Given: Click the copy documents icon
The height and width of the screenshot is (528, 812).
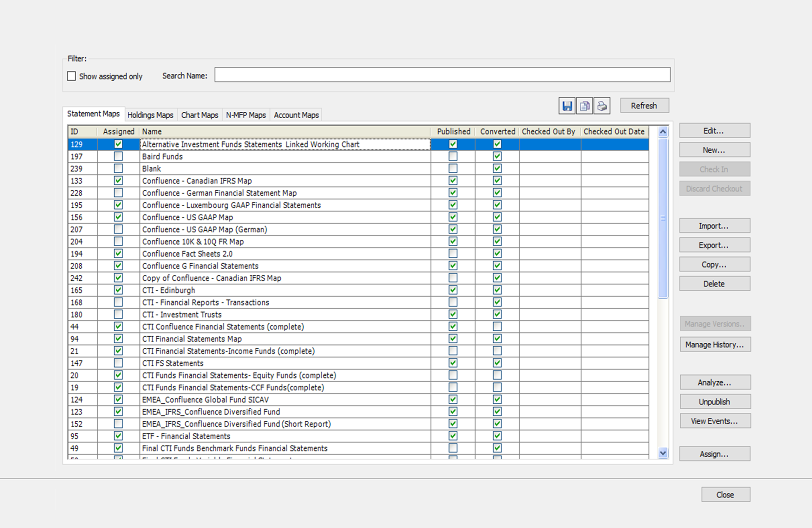Looking at the screenshot, I should tap(584, 106).
